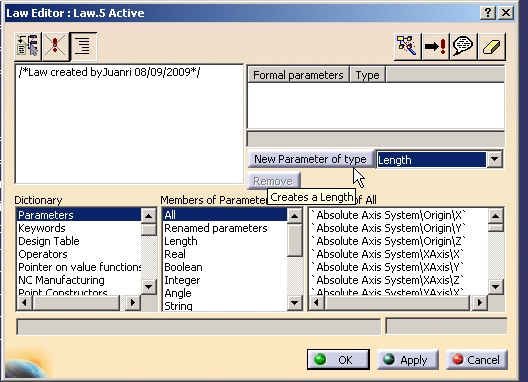Click Dictionary list scroll down arrow

pyautogui.click(x=148, y=287)
